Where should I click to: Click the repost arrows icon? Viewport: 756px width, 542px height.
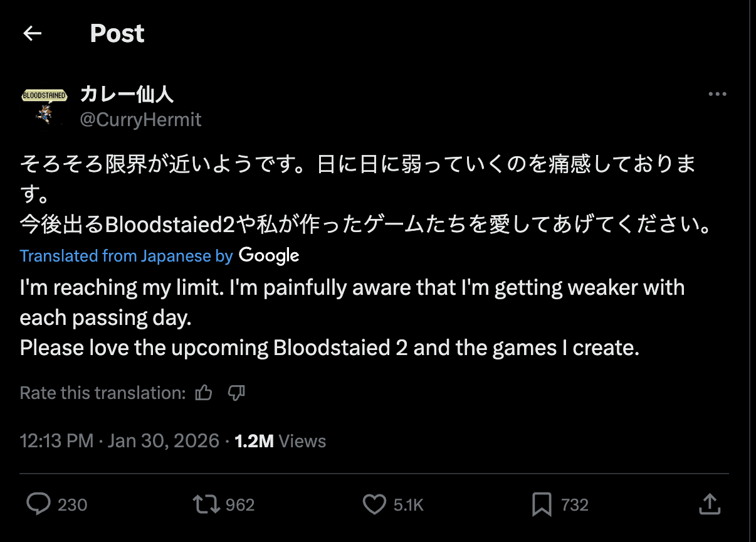tap(206, 504)
